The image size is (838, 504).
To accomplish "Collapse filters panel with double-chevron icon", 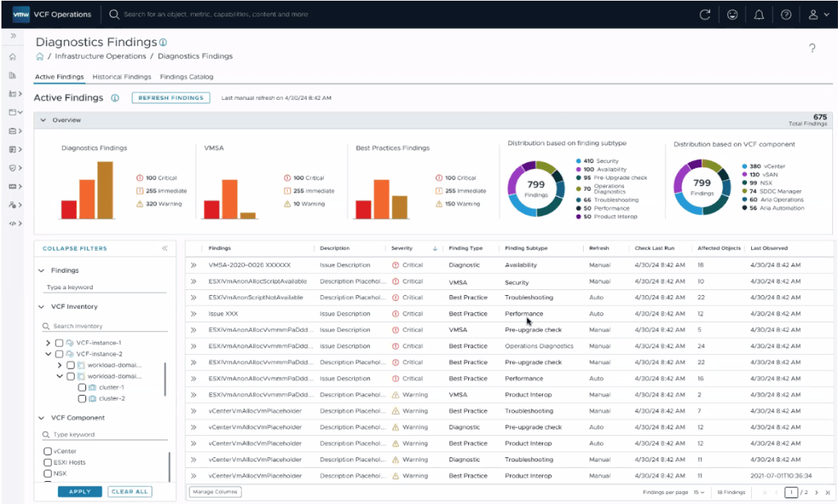I will pyautogui.click(x=164, y=248).
